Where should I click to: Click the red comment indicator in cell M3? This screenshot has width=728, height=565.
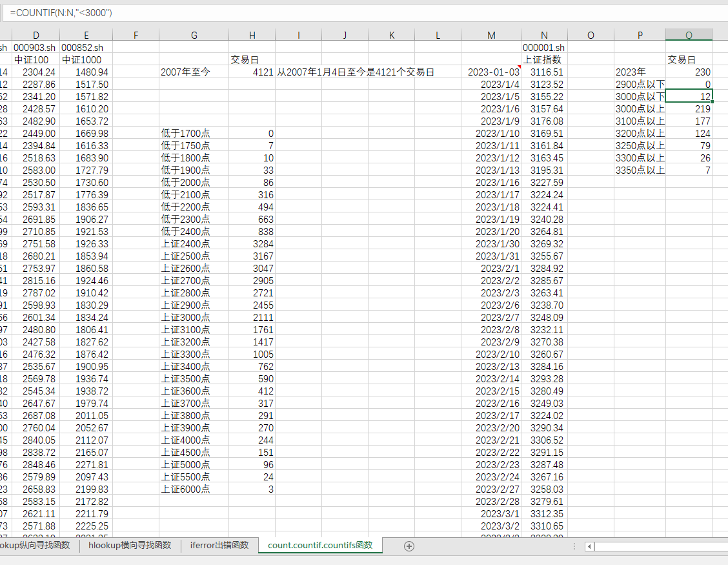pos(518,68)
